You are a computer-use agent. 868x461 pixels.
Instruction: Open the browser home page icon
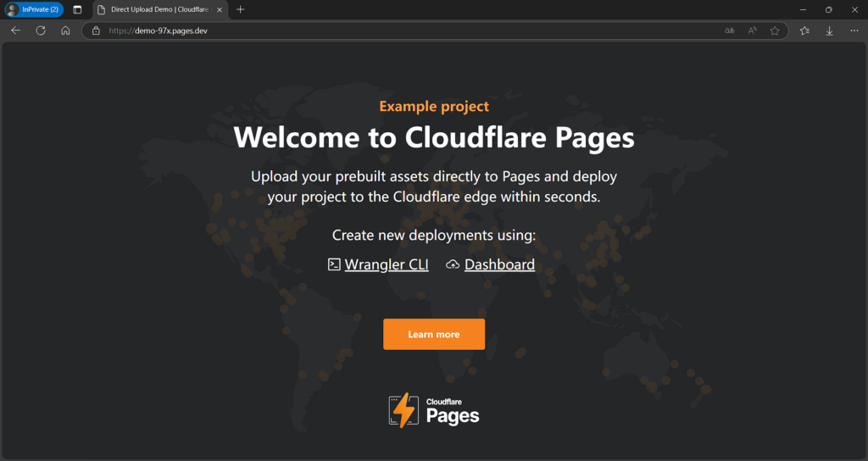click(x=65, y=31)
